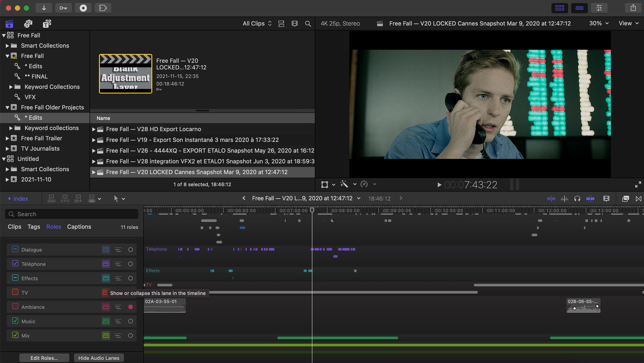644x363 pixels.
Task: Switch browser filmstrip/list view icon
Action: tap(294, 24)
